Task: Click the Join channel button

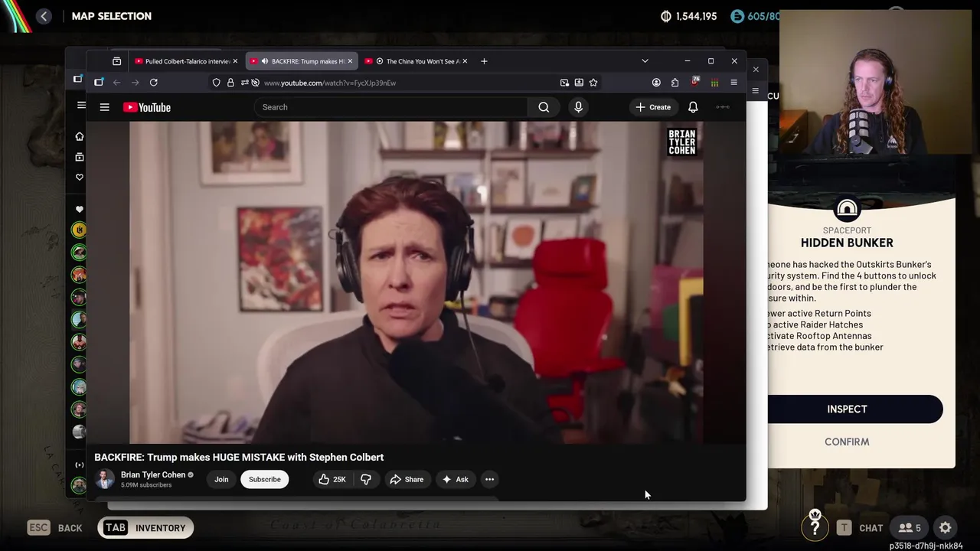Action: [221, 479]
